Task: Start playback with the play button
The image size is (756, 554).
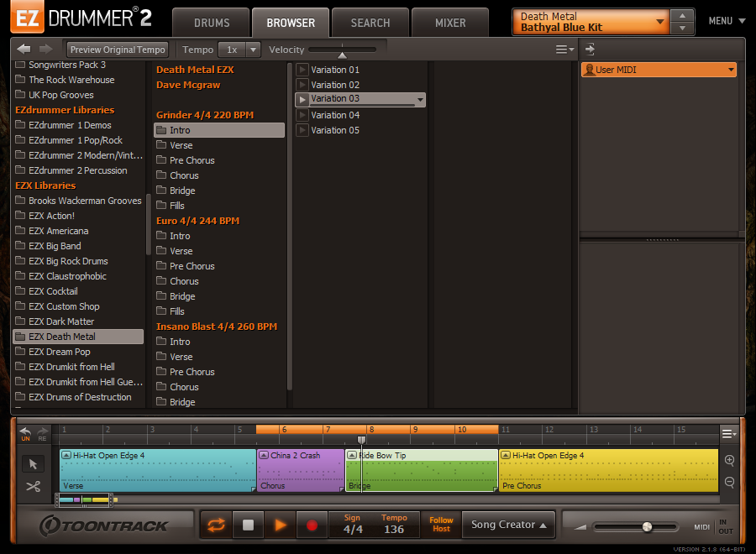Action: [x=280, y=525]
